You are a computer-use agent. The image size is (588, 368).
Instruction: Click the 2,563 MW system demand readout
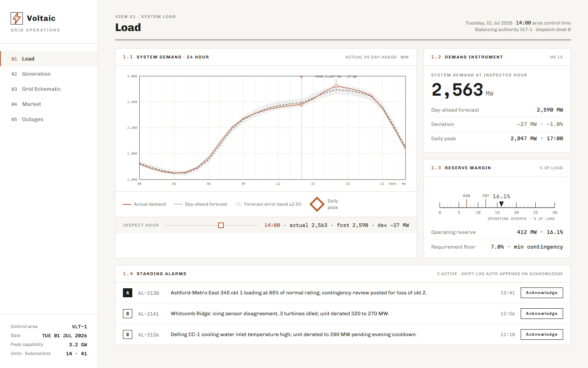click(x=462, y=90)
